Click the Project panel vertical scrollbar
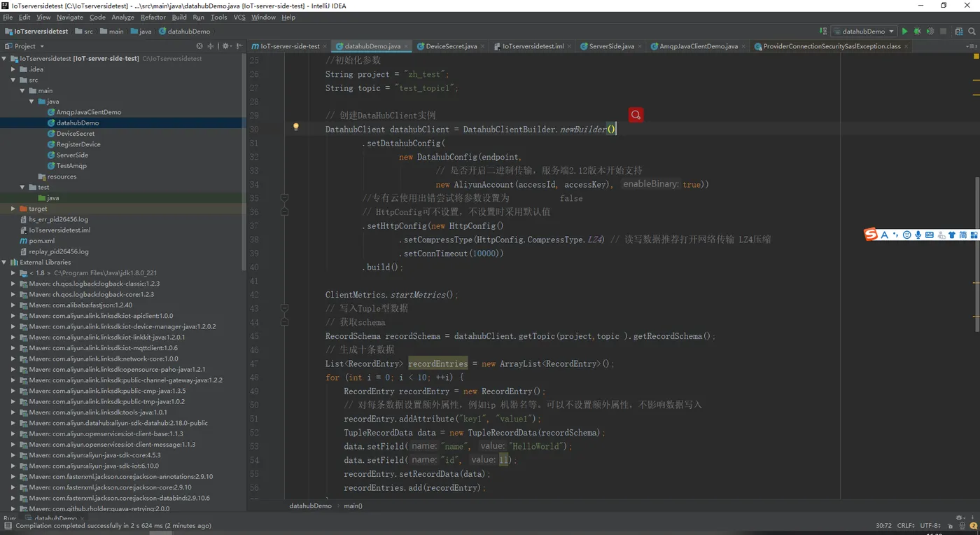 pos(243,161)
